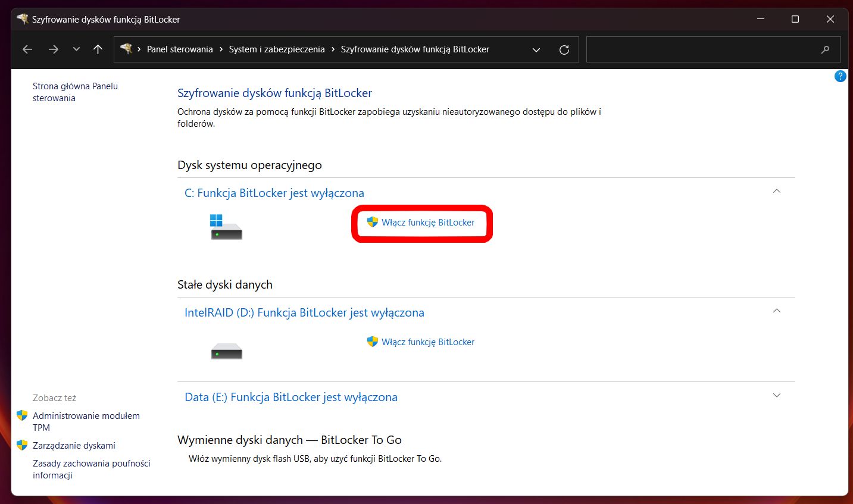The image size is (853, 504).
Task: Click Szyfrowanie dysków funkcją BitLocker breadcrumb
Action: click(415, 49)
